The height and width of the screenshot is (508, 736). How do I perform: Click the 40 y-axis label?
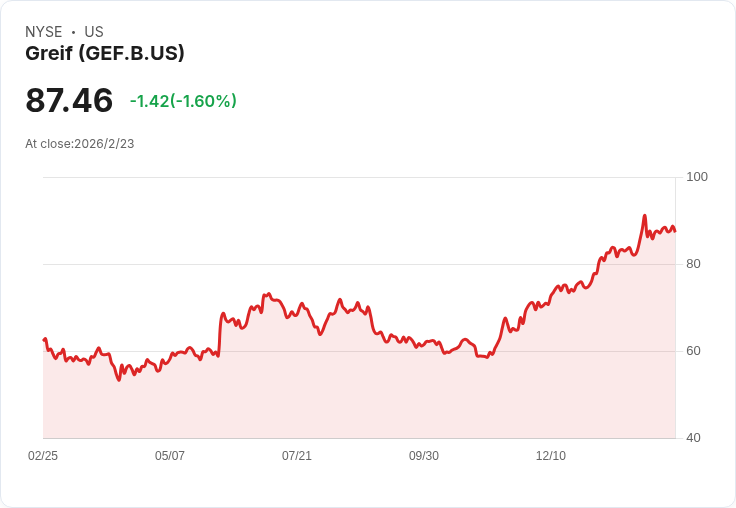click(693, 438)
